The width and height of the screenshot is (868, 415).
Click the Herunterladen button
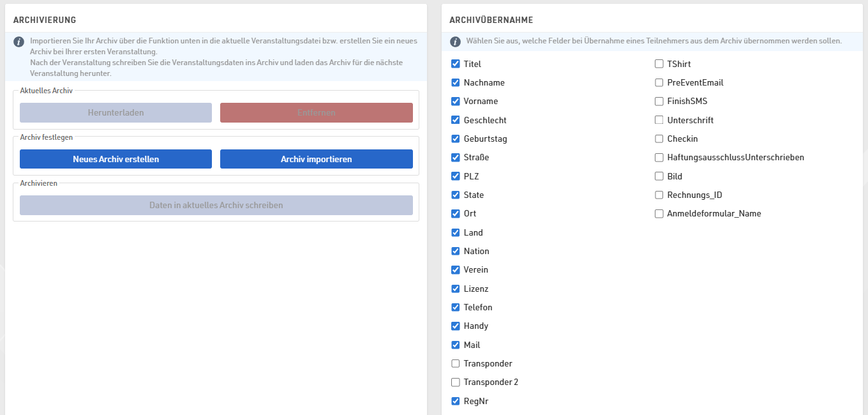click(116, 112)
